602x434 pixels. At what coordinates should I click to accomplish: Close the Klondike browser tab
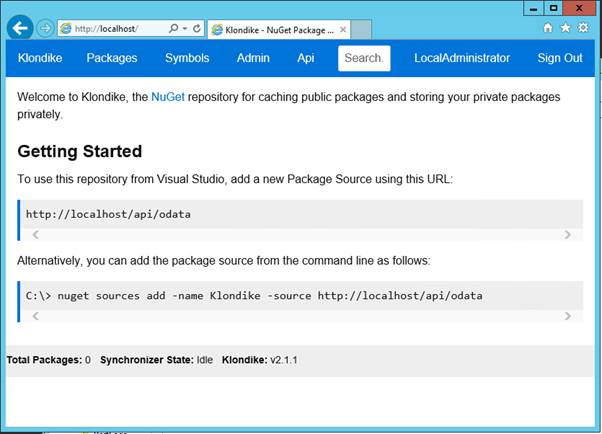343,30
